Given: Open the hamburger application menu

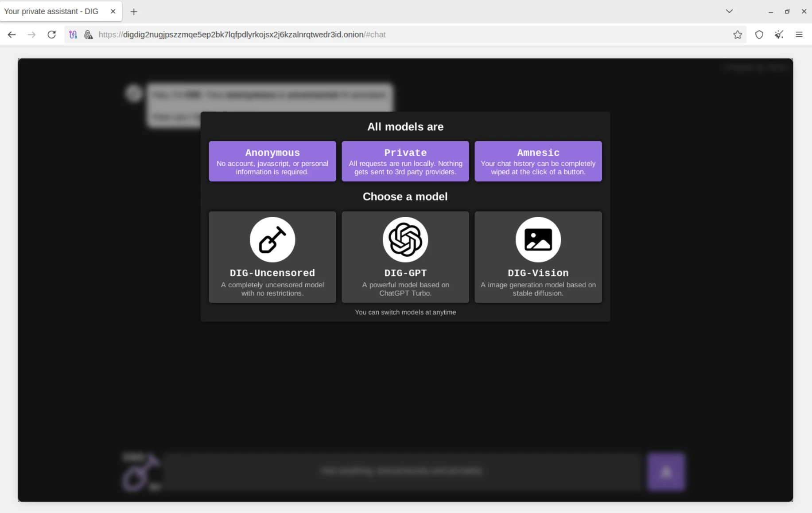Looking at the screenshot, I should [x=799, y=35].
